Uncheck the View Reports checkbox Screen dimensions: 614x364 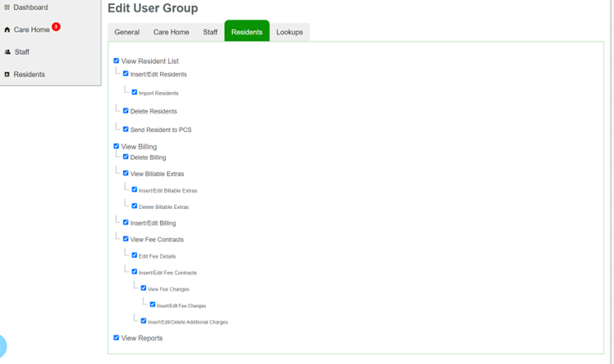[x=116, y=337]
